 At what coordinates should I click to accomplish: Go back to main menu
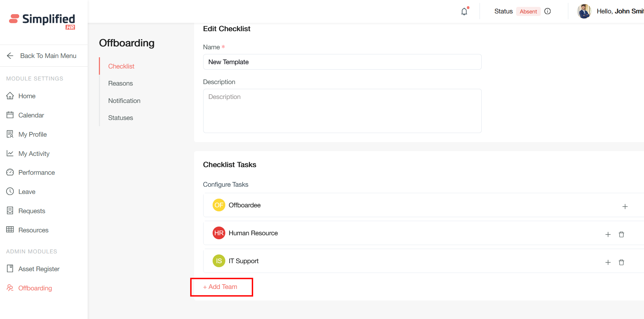[x=42, y=56]
